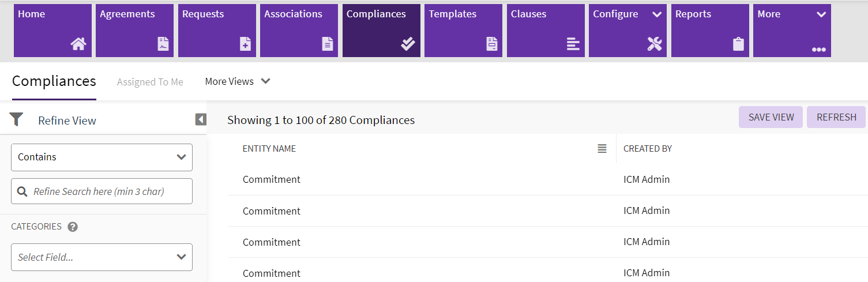This screenshot has width=868, height=282.
Task: Click the Home house icon
Action: pyautogui.click(x=78, y=44)
